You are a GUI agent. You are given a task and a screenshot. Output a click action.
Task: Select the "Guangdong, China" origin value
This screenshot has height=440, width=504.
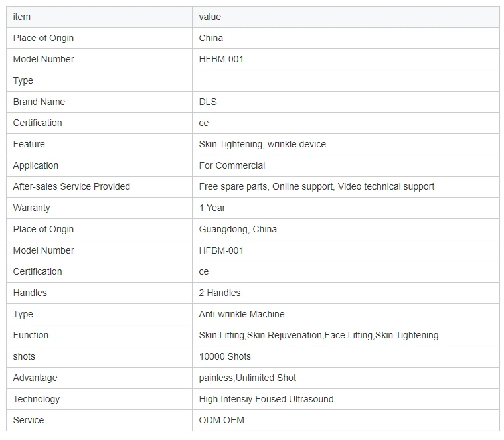coord(238,229)
